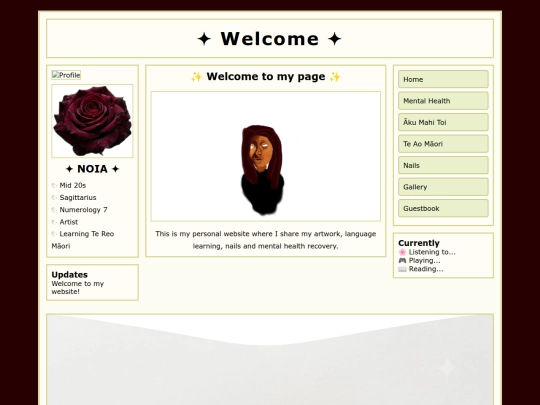This screenshot has height=405, width=540.
Task: Open the Home navigation link
Action: (x=443, y=79)
